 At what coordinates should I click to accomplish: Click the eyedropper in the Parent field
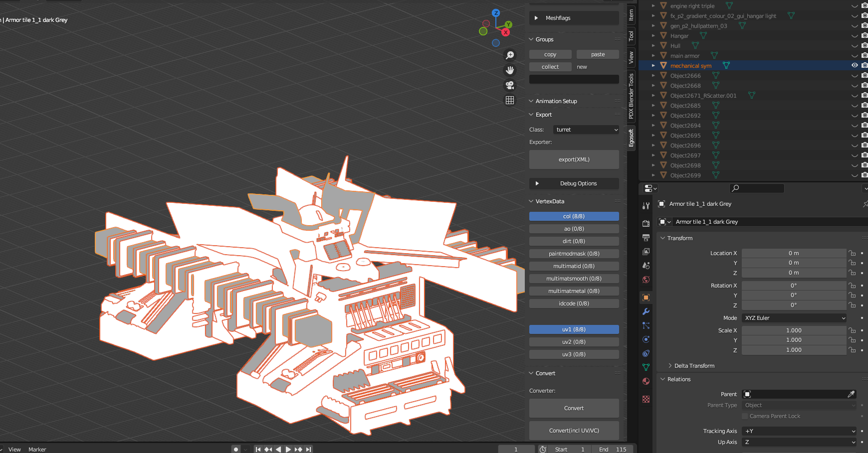851,394
